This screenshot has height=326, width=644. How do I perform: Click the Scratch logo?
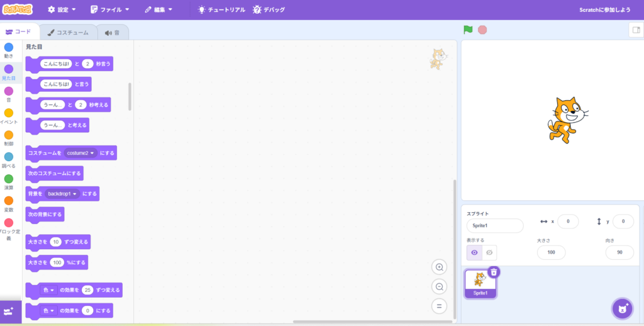[x=17, y=9]
